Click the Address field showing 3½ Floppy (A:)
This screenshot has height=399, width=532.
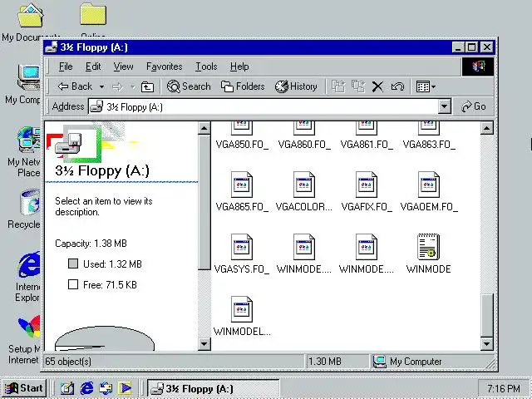pyautogui.click(x=264, y=106)
